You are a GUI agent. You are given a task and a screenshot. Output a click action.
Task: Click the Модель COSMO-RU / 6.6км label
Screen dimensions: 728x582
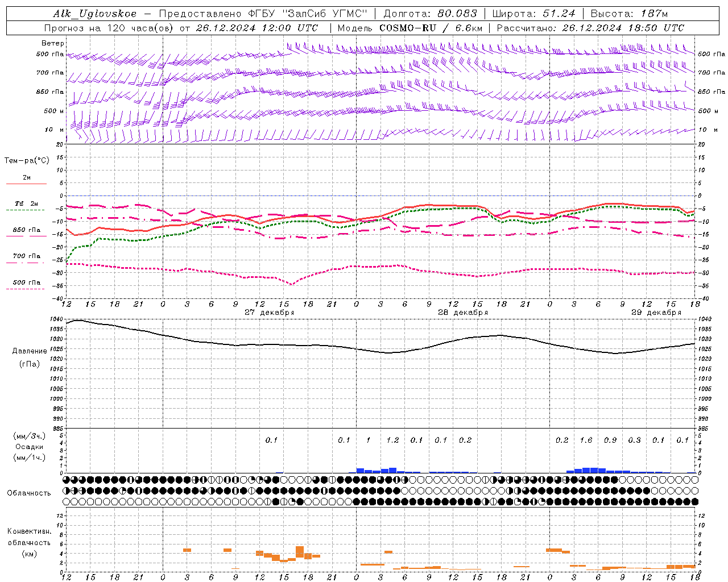coord(409,28)
